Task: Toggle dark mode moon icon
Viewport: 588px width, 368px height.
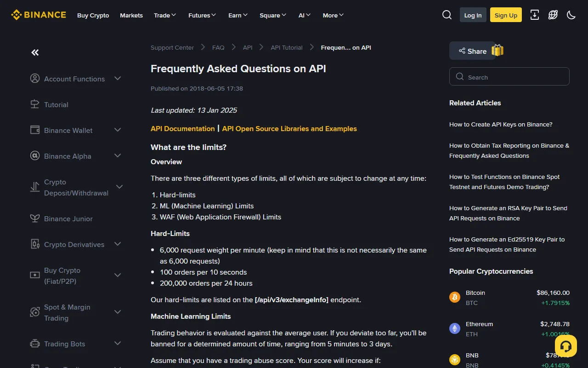Action: (571, 15)
